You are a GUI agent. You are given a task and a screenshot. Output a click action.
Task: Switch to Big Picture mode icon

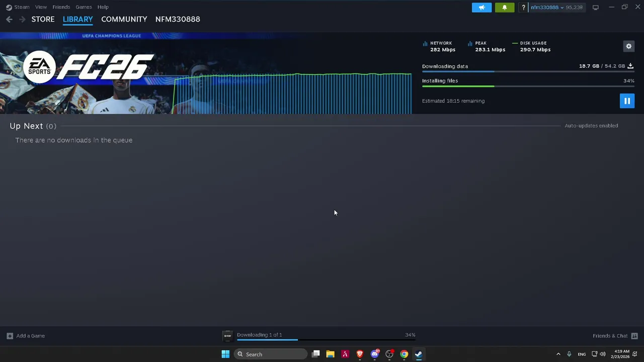[595, 8]
